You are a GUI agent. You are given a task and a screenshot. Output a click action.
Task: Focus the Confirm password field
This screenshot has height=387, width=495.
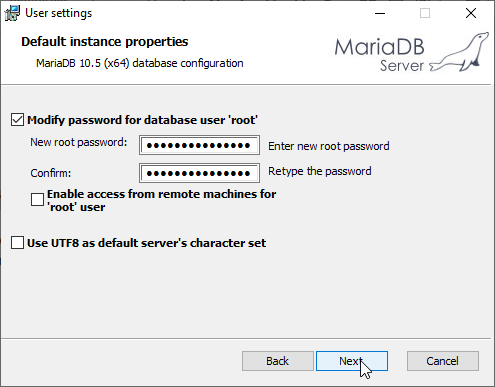pyautogui.click(x=199, y=173)
